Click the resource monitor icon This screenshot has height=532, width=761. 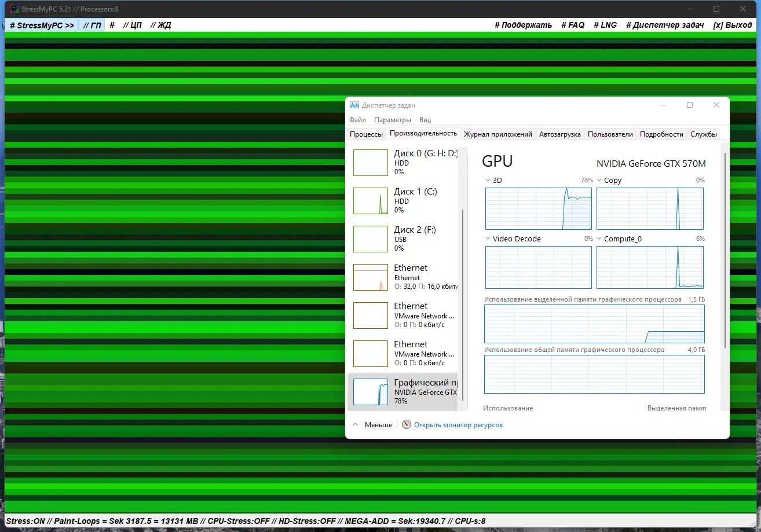tap(407, 425)
